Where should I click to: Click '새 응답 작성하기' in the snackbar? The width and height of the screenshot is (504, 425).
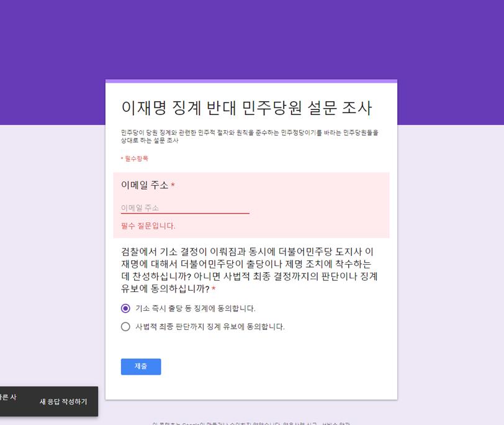point(63,401)
